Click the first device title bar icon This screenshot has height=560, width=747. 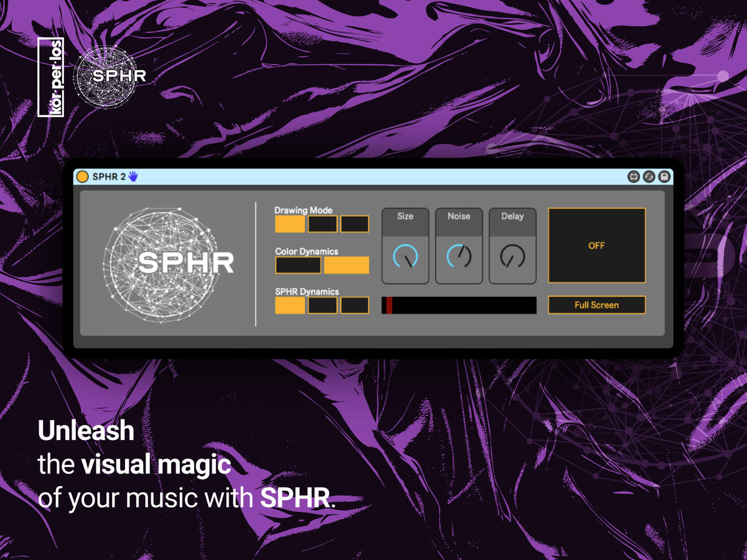click(x=633, y=177)
